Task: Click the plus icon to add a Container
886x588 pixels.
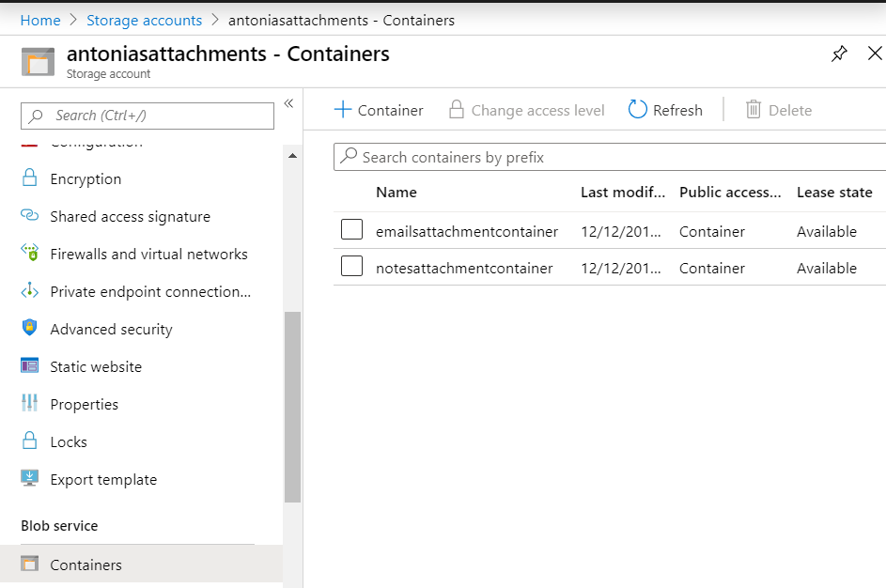Action: click(343, 109)
